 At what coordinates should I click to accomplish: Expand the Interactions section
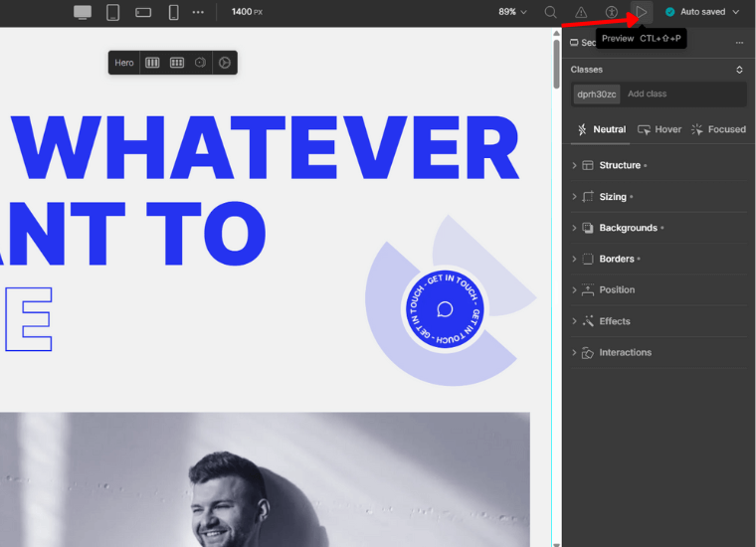point(659,352)
